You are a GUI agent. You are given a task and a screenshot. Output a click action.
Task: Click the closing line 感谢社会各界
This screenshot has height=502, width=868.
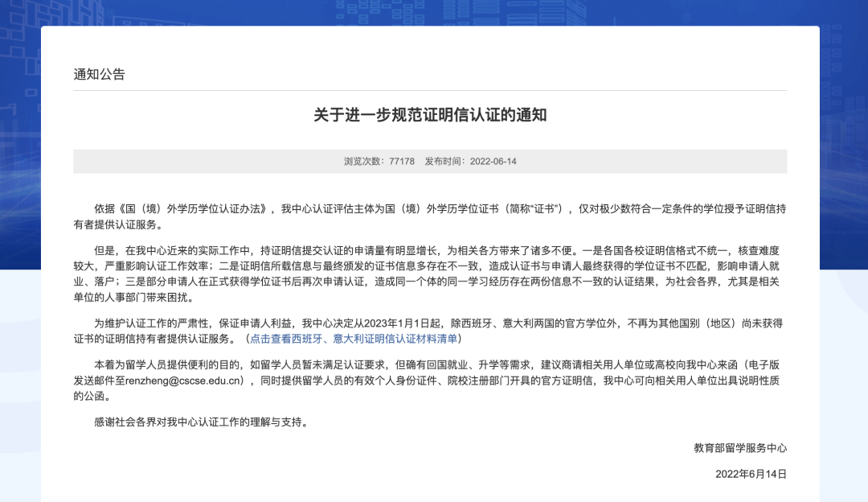(201, 422)
